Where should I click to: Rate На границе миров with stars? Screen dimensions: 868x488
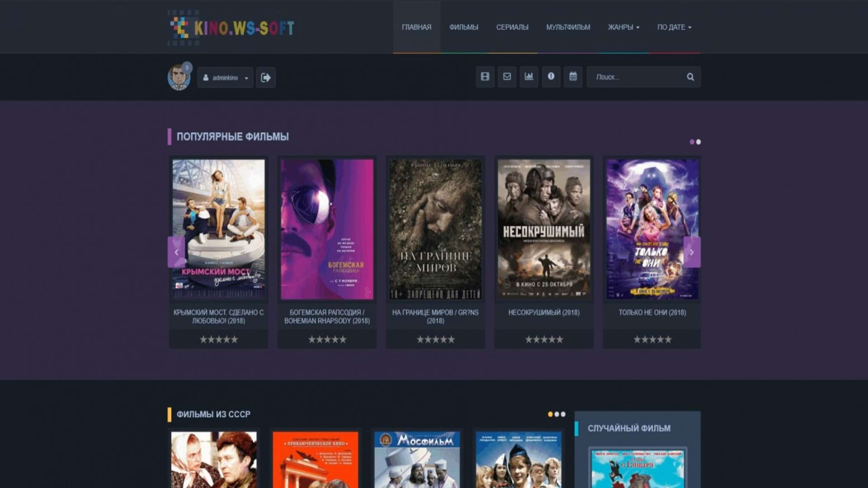pyautogui.click(x=436, y=339)
